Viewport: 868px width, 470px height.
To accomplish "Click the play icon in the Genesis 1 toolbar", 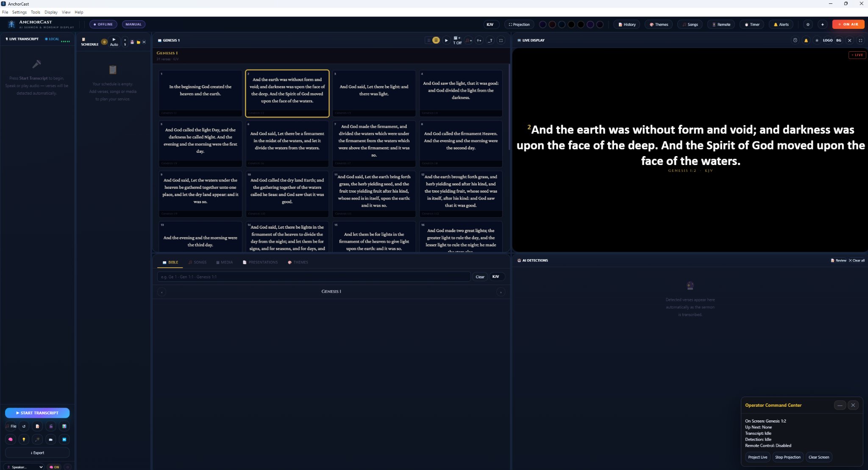I will (446, 40).
